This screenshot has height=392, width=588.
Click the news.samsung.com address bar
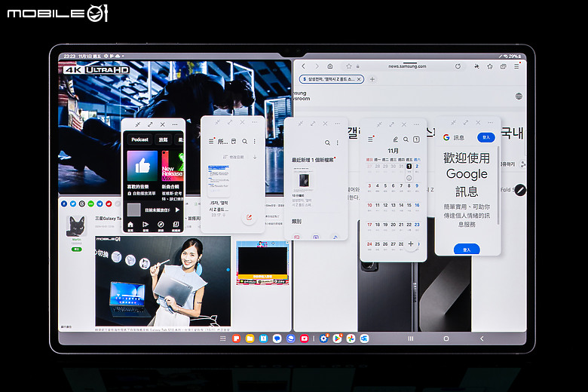coord(407,66)
